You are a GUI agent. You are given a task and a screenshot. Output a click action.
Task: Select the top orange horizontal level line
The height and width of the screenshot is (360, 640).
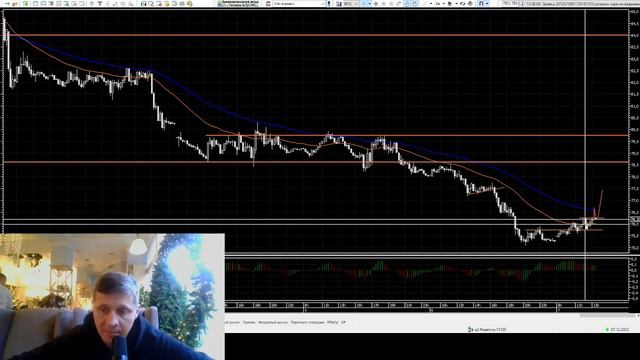click(316, 36)
